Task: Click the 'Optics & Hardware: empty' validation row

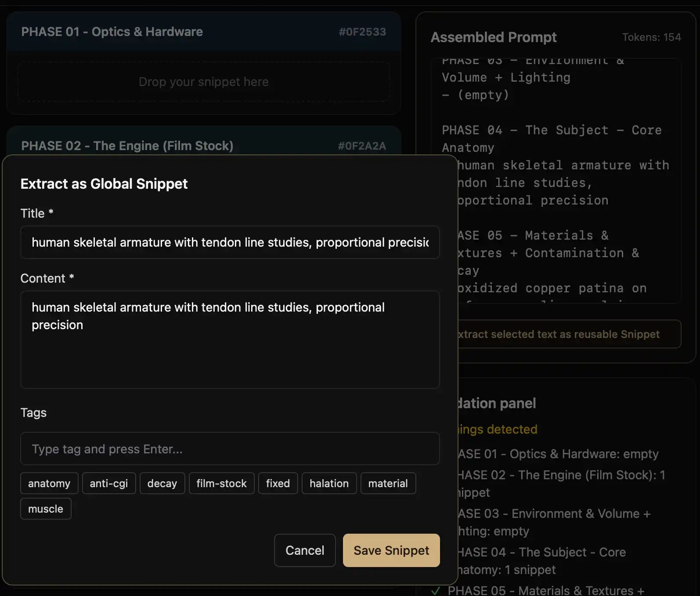Action: click(x=558, y=454)
